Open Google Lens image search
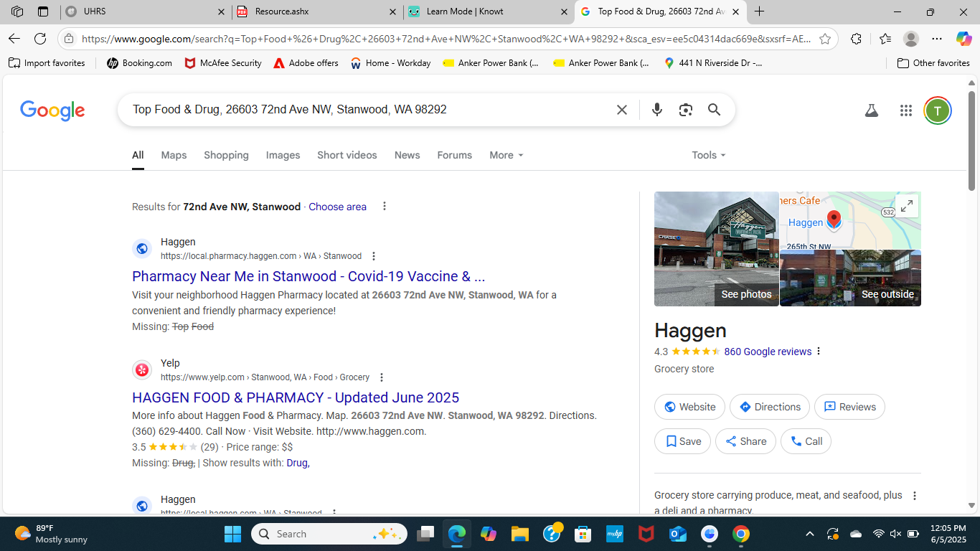 click(x=686, y=110)
